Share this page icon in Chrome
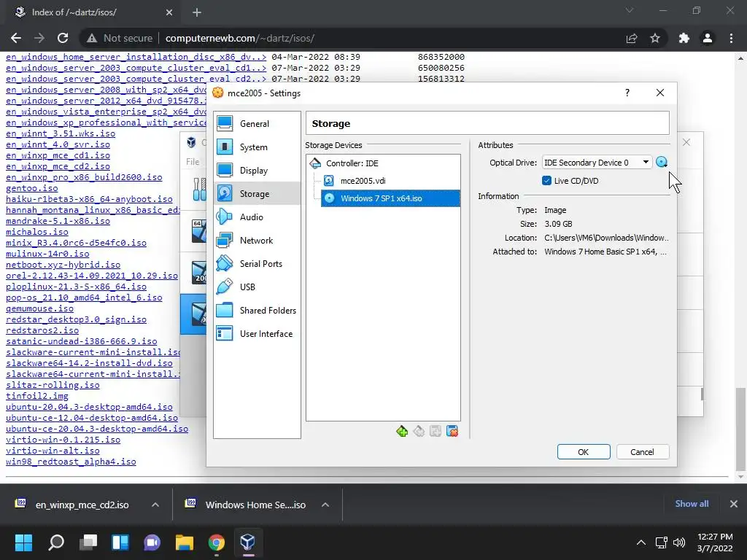Viewport: 747px width, 560px height. coord(632,38)
